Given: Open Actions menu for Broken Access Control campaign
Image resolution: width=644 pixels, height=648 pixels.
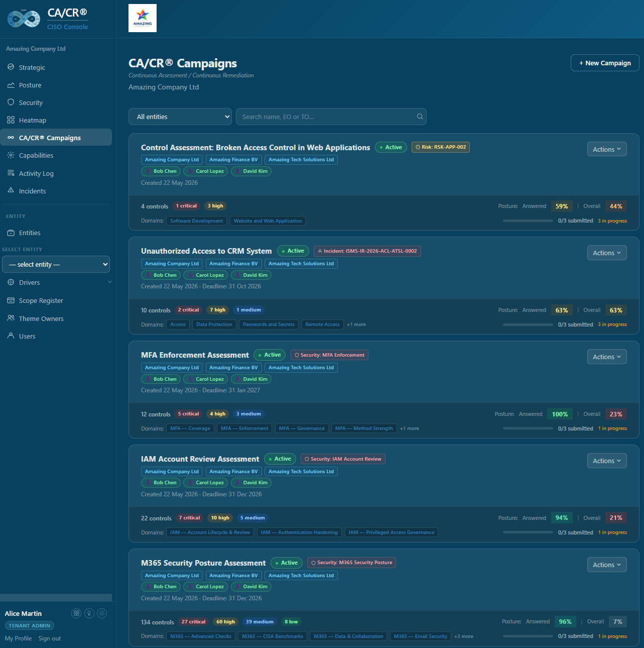Looking at the screenshot, I should (x=607, y=149).
